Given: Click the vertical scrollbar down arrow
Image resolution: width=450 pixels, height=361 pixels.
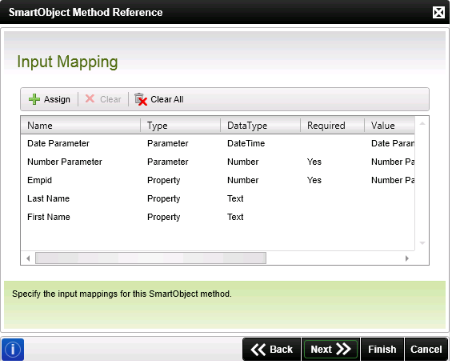Looking at the screenshot, I should [422, 243].
